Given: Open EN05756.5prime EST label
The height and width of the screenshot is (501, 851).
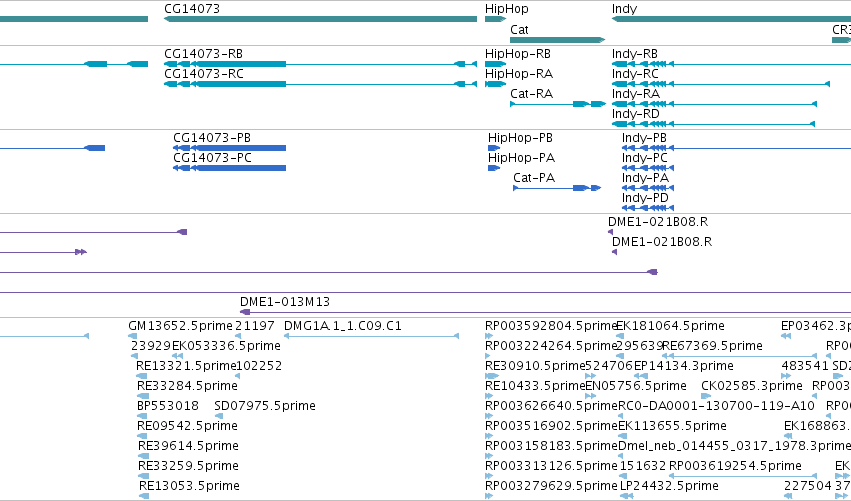Looking at the screenshot, I should 636,386.
